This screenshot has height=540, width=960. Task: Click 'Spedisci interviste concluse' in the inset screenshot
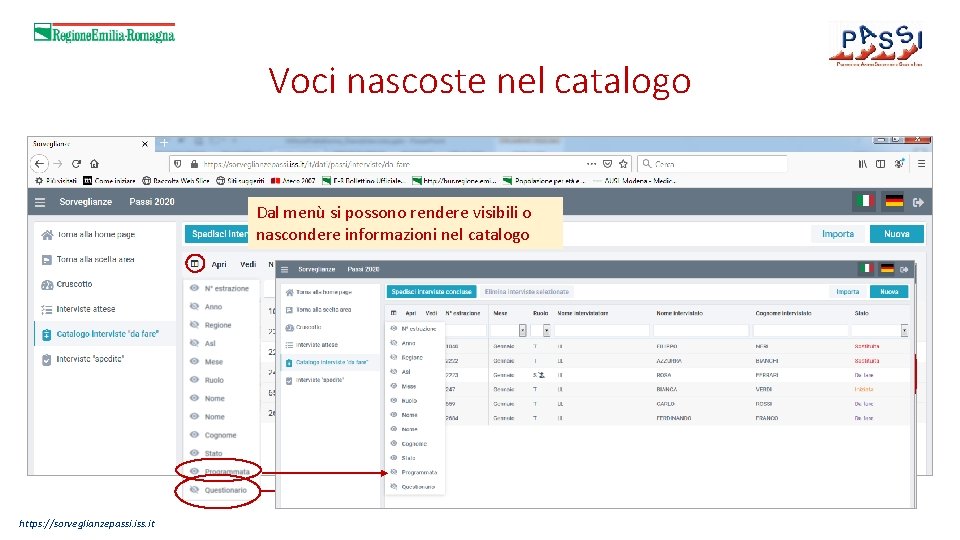click(x=431, y=292)
